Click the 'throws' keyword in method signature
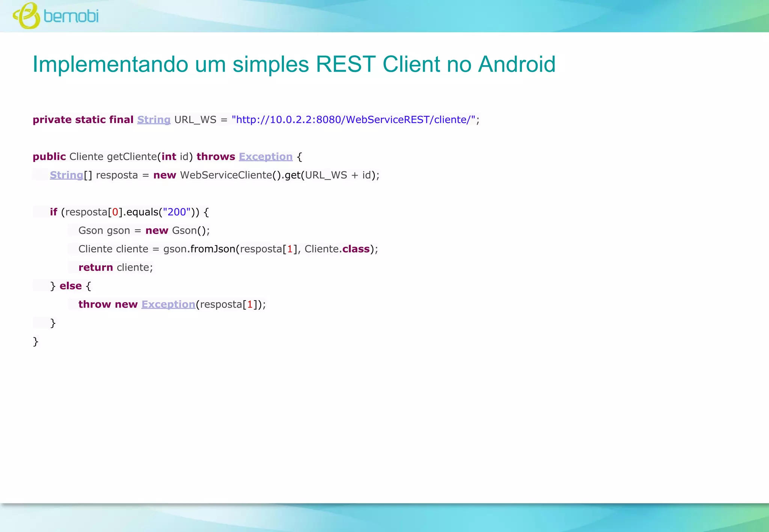The image size is (769, 532). pyautogui.click(x=216, y=156)
